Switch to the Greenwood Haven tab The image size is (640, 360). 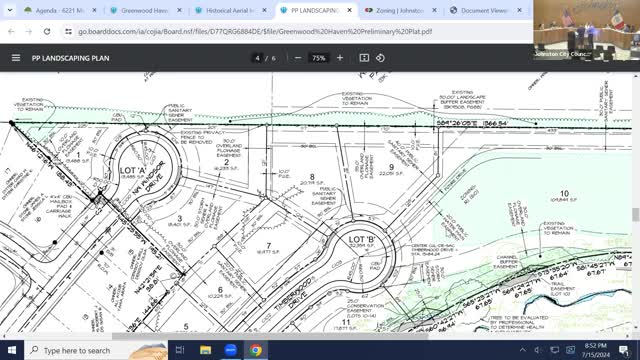point(145,10)
